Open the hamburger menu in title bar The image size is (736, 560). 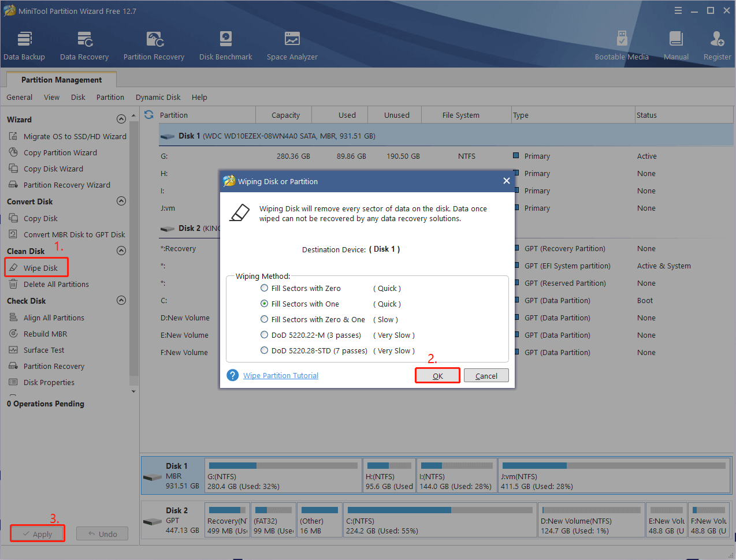point(678,10)
